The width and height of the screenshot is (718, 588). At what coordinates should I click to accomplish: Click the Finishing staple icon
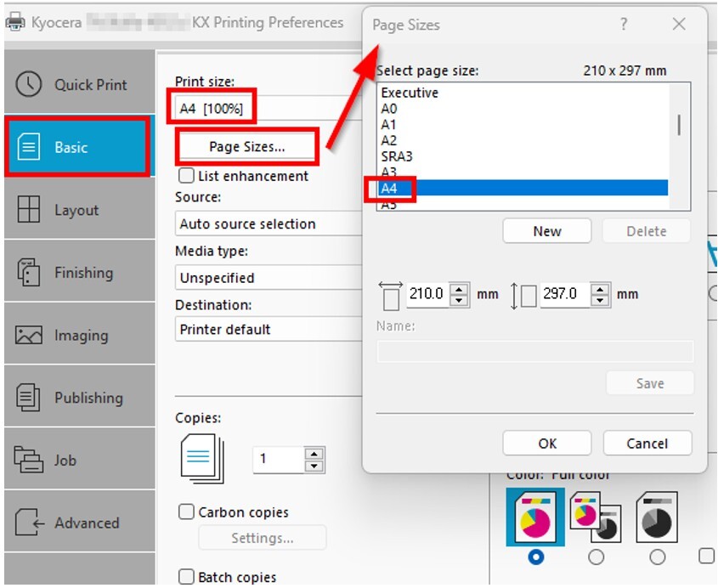coord(28,272)
